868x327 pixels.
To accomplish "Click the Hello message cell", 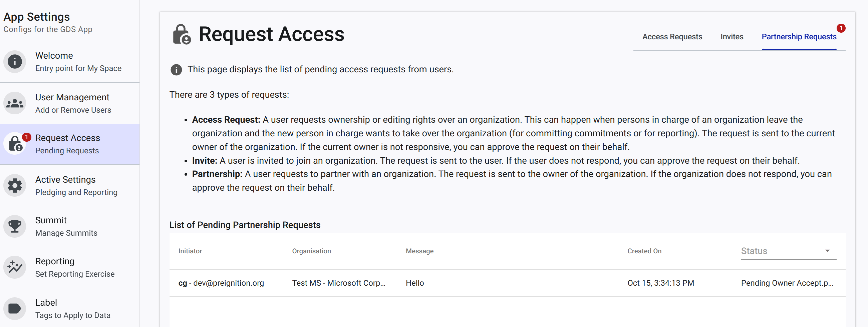I will click(x=415, y=283).
